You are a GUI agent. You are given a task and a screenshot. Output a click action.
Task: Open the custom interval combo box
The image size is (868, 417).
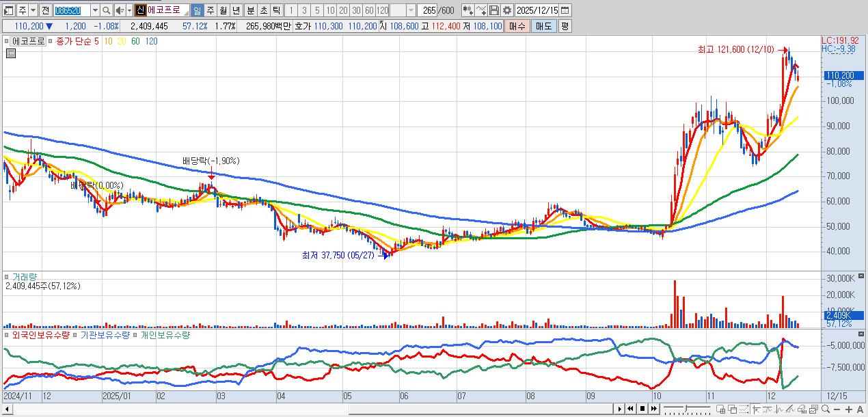pyautogui.click(x=403, y=10)
